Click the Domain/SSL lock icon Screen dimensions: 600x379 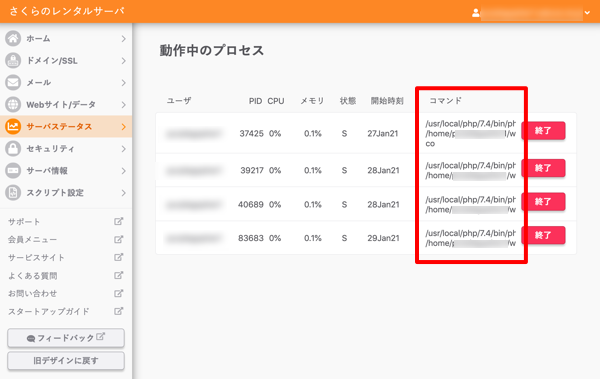click(13, 60)
